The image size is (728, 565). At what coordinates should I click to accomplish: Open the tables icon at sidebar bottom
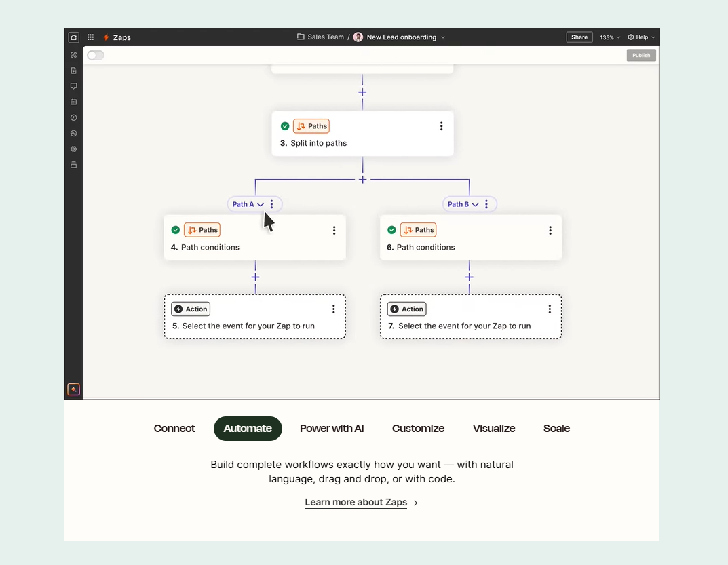click(x=73, y=164)
